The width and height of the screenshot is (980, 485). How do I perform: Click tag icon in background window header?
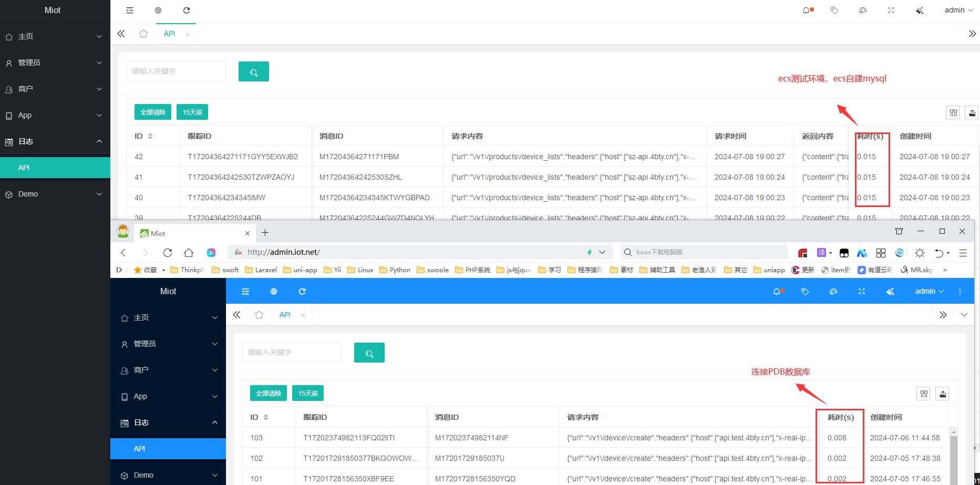click(834, 11)
